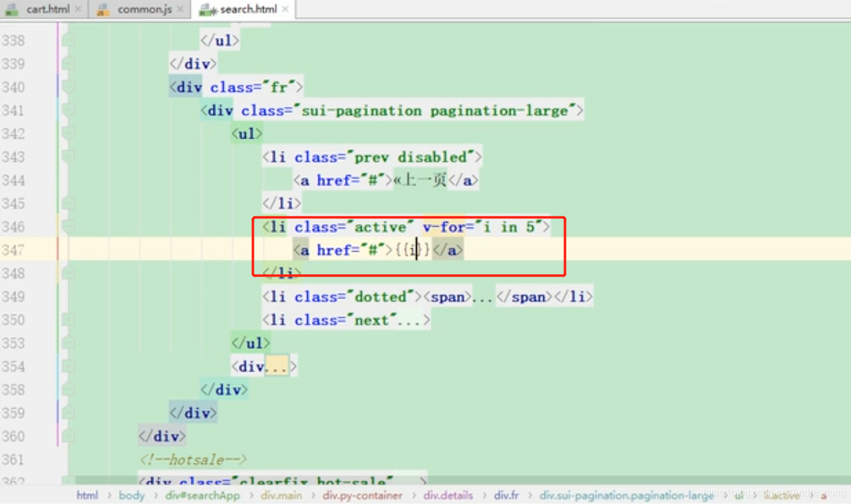Screen dimensions: 851x504
Task: Close the cart.html tab
Action: (78, 9)
